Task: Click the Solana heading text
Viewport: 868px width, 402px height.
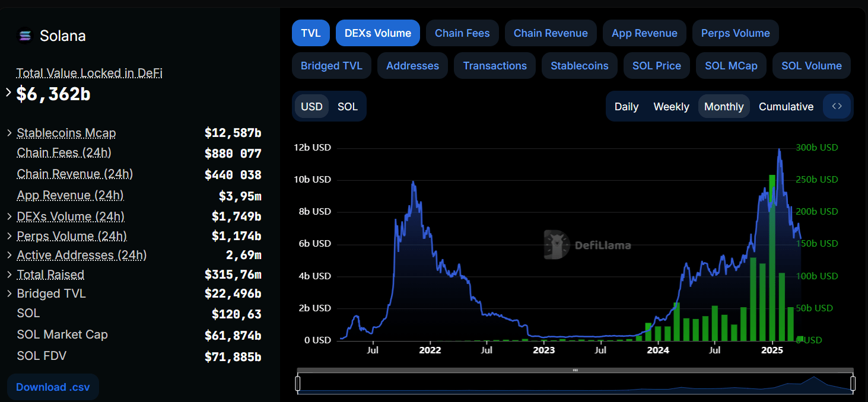Action: click(63, 36)
